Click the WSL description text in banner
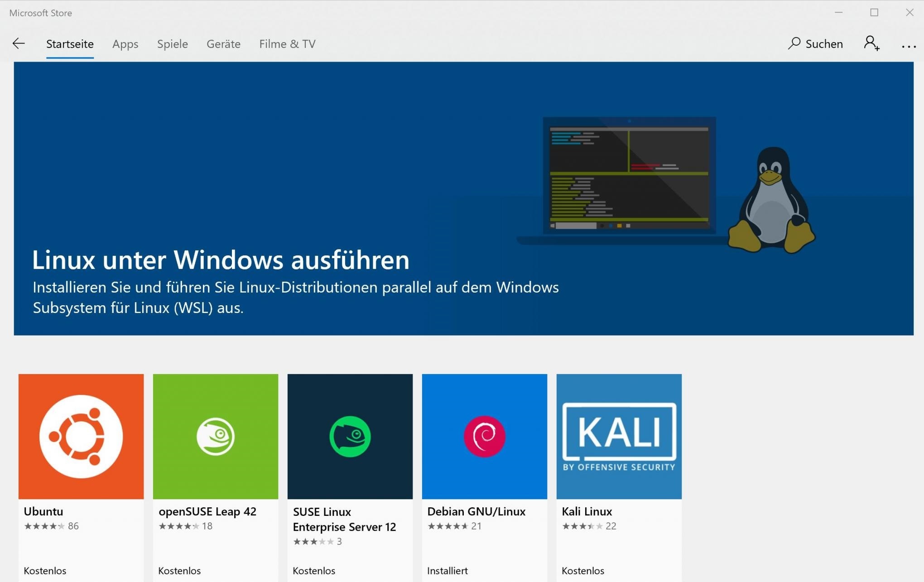The height and width of the screenshot is (582, 924). [296, 298]
